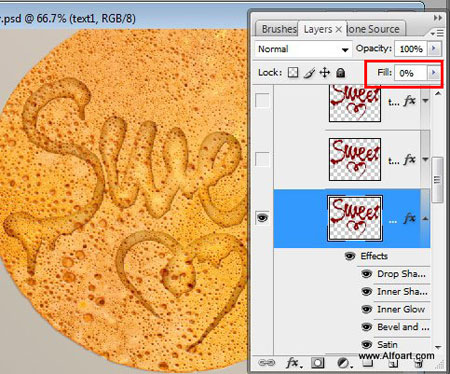Click the Fill 0% field
The height and width of the screenshot is (374, 450).
pyautogui.click(x=410, y=73)
